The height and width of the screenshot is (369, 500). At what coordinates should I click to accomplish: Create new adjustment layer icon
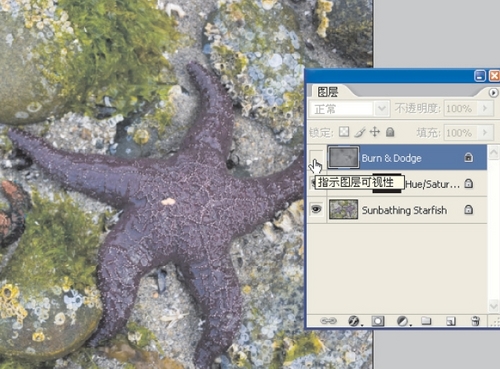pyautogui.click(x=403, y=321)
